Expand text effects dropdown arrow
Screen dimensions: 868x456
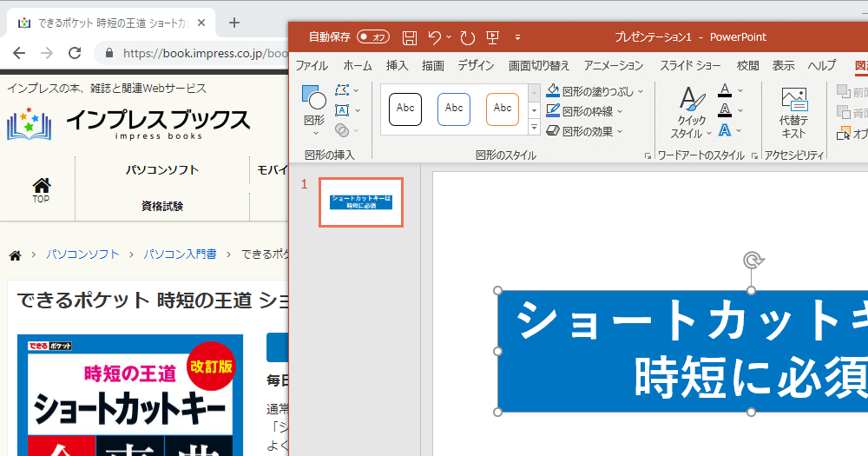tap(739, 131)
